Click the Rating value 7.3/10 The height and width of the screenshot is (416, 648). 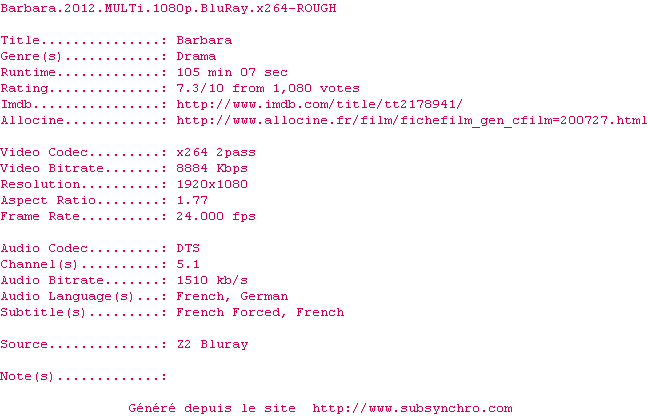click(x=200, y=88)
